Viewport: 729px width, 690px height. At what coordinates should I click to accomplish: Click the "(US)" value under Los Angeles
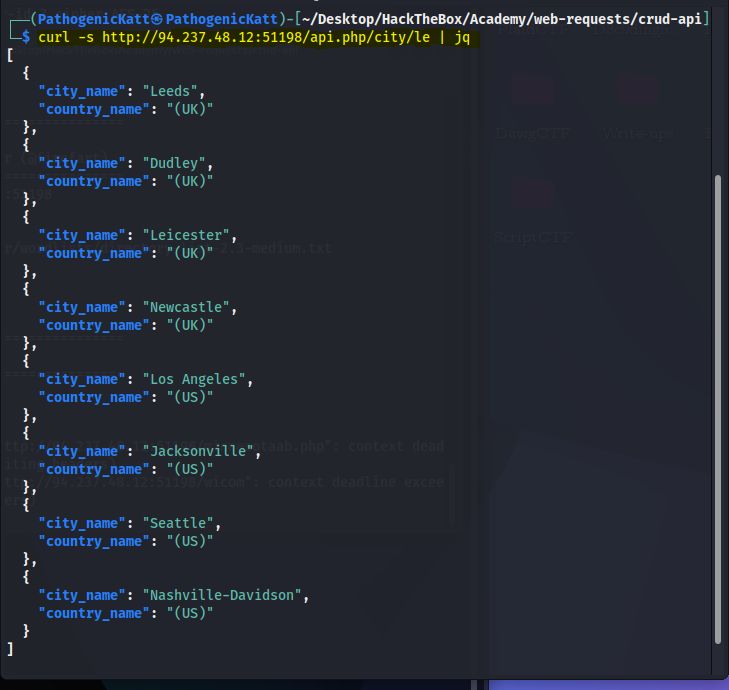coord(190,398)
